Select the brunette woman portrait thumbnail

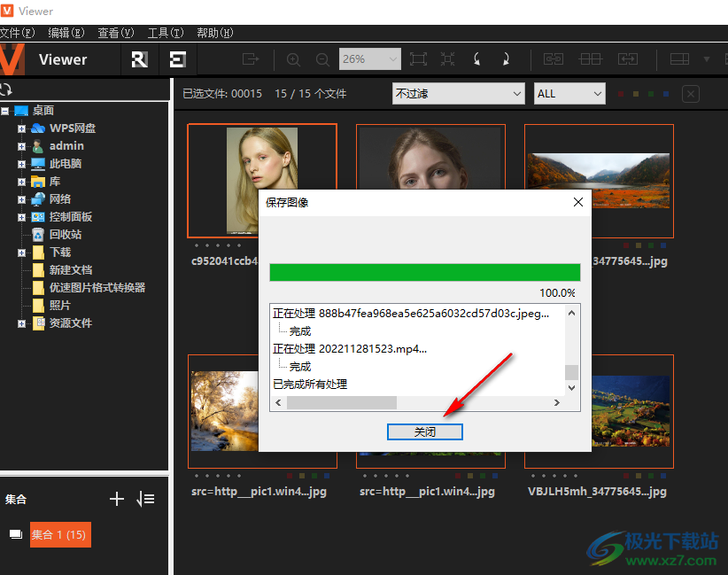pos(430,157)
